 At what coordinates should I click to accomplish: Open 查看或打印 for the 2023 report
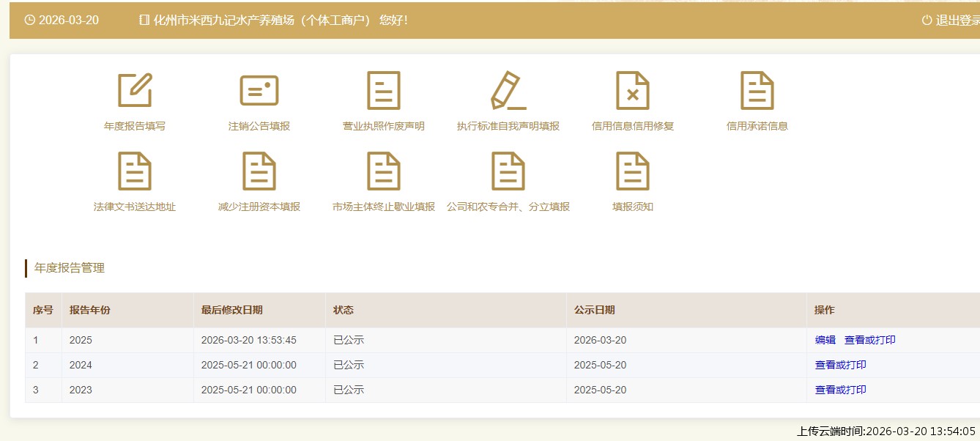(x=840, y=390)
